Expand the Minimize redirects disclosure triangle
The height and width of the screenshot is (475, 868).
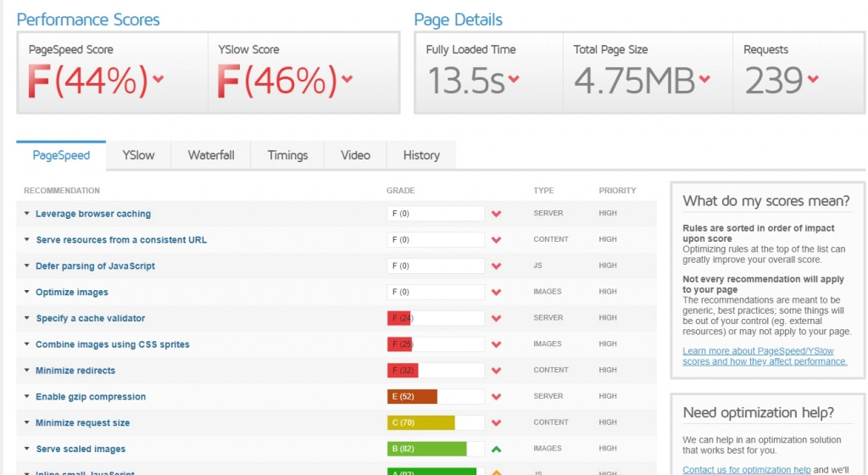pos(26,370)
